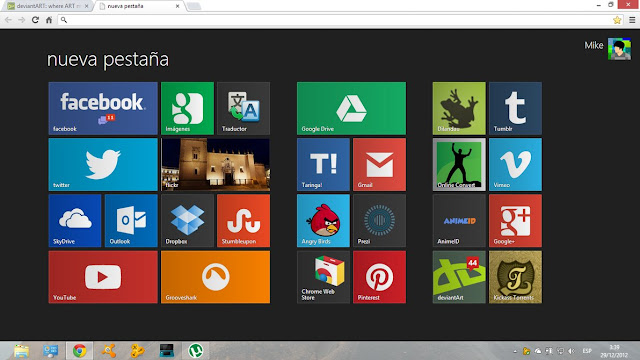Switch to the deviantART browser tab
640x360 pixels.
pos(48,6)
